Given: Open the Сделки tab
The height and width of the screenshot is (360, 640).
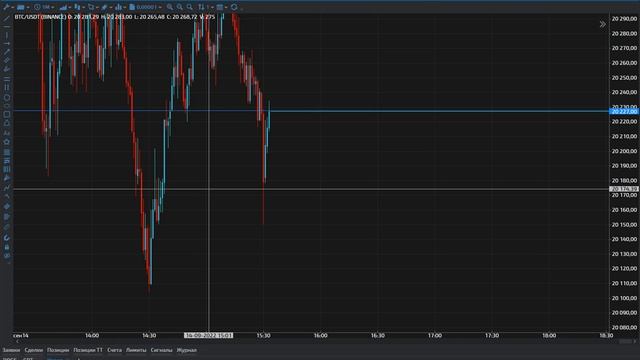Looking at the screenshot, I should click(33, 350).
